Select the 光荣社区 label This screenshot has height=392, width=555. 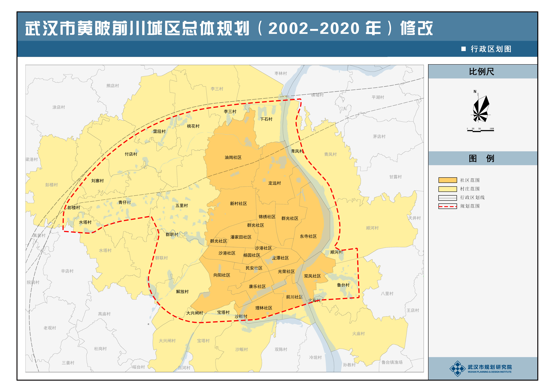[x=286, y=271]
